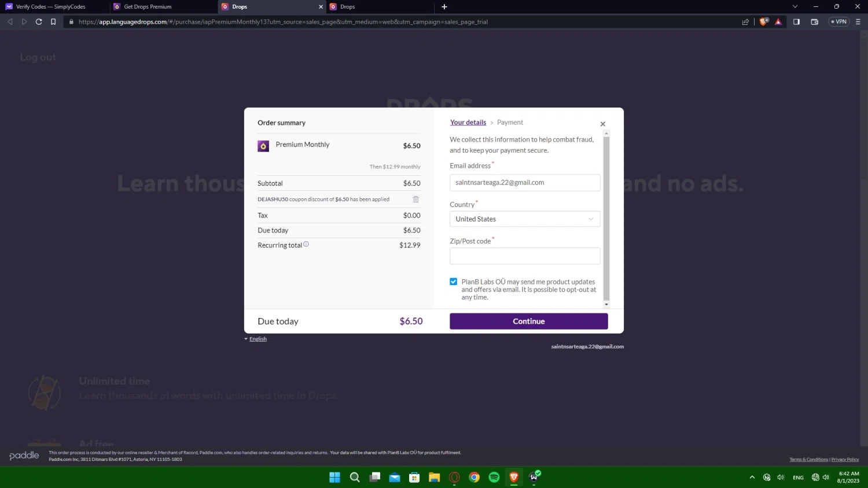Click the share icon in the address bar

(745, 22)
